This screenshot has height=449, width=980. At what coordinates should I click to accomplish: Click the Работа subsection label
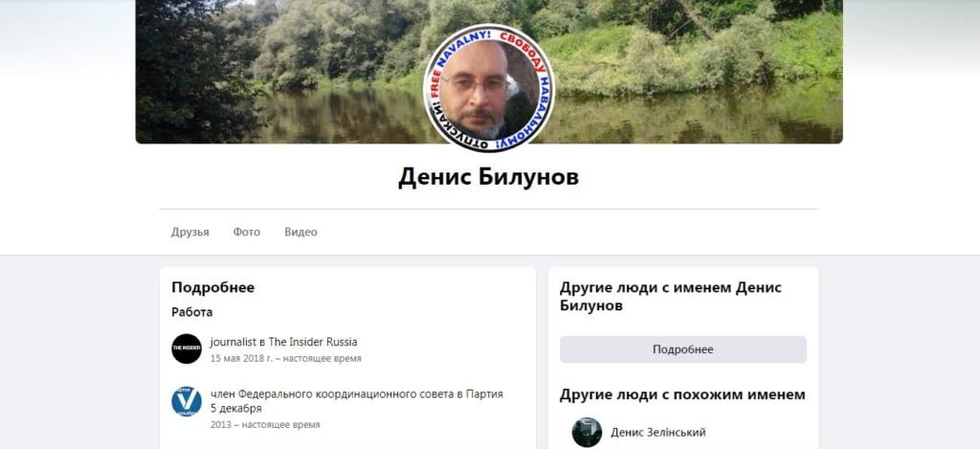[x=191, y=312]
